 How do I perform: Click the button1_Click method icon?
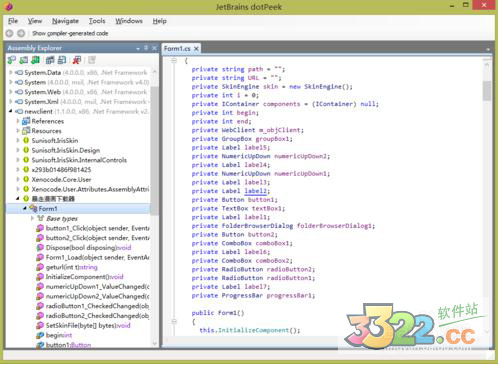tap(40, 228)
